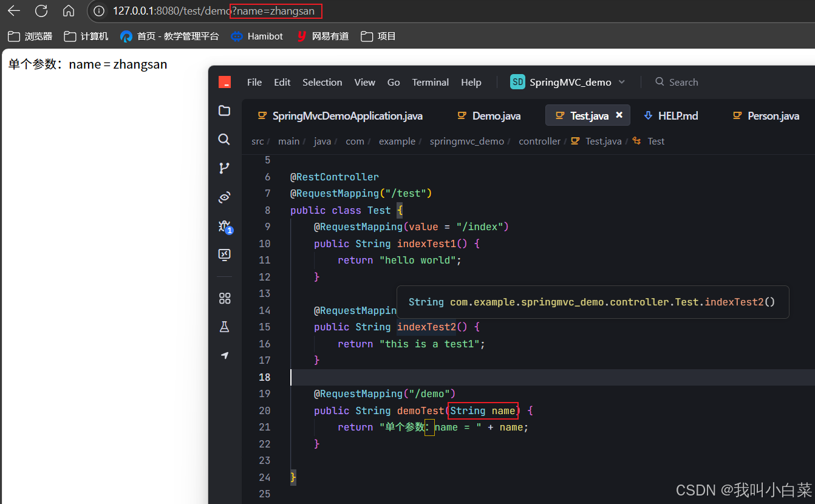Image resolution: width=815 pixels, height=504 pixels.
Task: Click the red IDE application logo
Action: pos(225,83)
